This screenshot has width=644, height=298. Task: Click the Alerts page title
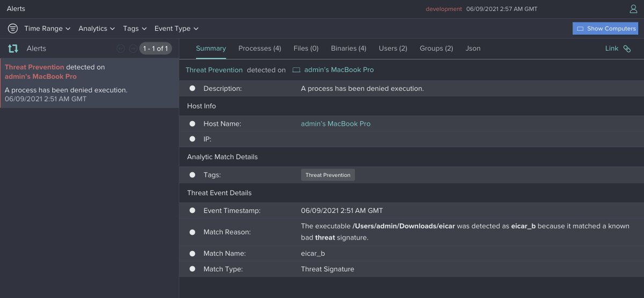(x=16, y=9)
